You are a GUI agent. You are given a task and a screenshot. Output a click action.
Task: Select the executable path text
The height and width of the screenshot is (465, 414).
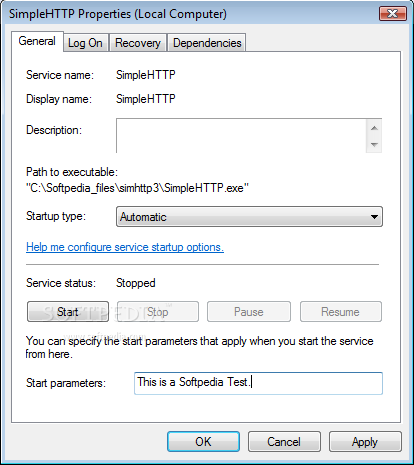137,188
